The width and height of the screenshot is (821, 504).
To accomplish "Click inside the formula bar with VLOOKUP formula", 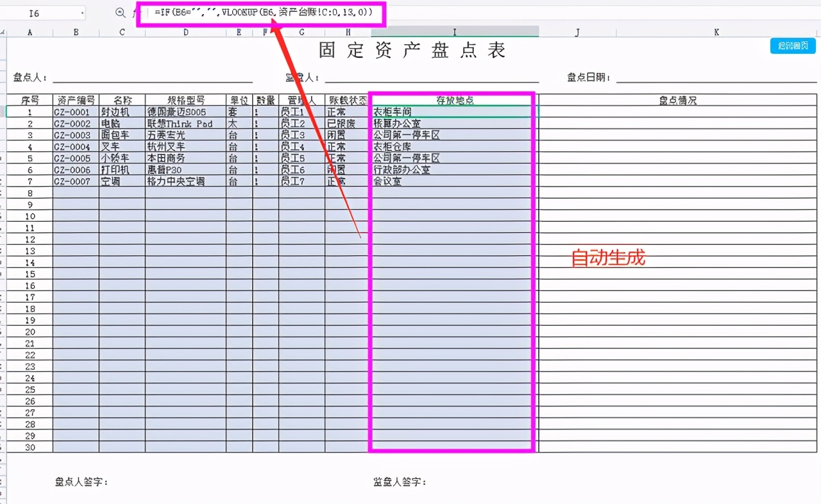I will [257, 13].
